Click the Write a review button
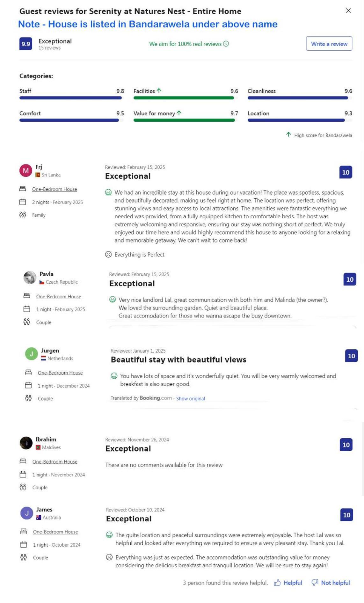 click(329, 44)
